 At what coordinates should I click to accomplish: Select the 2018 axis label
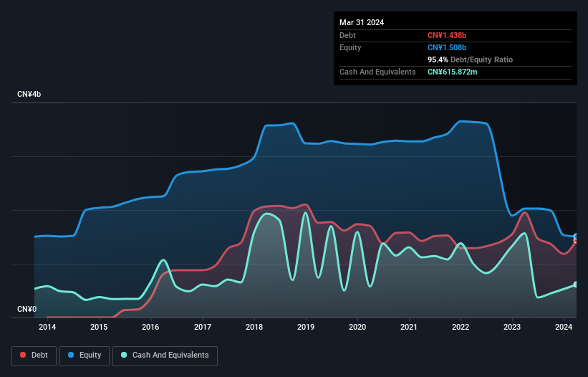[254, 327]
